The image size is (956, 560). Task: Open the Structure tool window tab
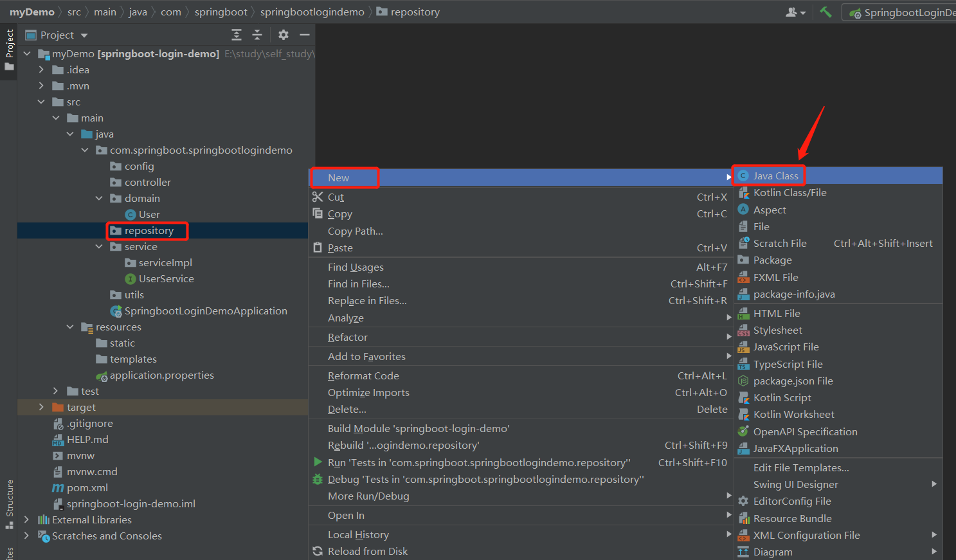[x=9, y=504]
